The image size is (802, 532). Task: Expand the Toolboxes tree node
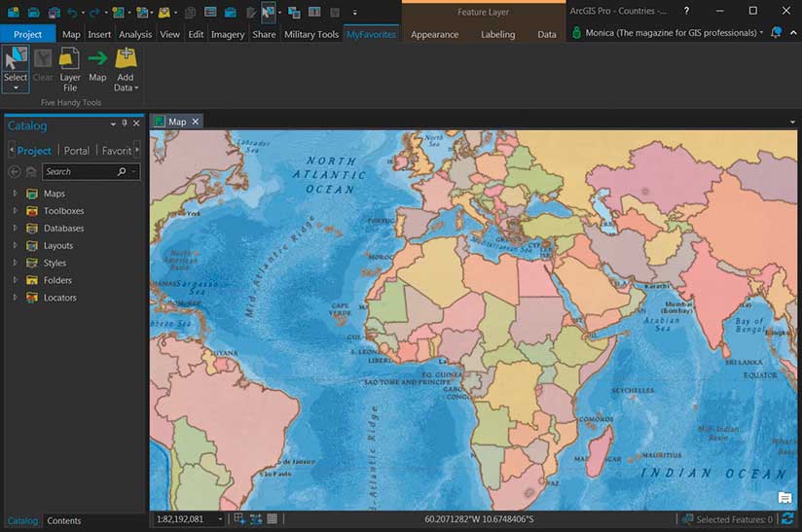(15, 211)
